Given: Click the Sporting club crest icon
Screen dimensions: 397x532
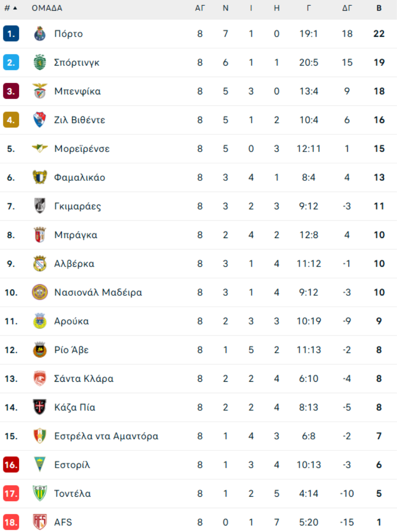Looking at the screenshot, I should click(40, 63).
